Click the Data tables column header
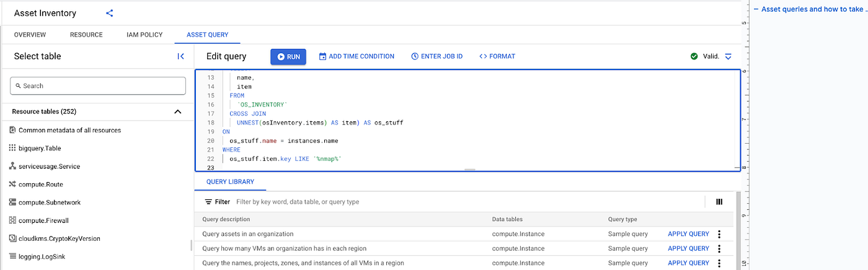Screen dimensions: 868x270 click(507, 219)
